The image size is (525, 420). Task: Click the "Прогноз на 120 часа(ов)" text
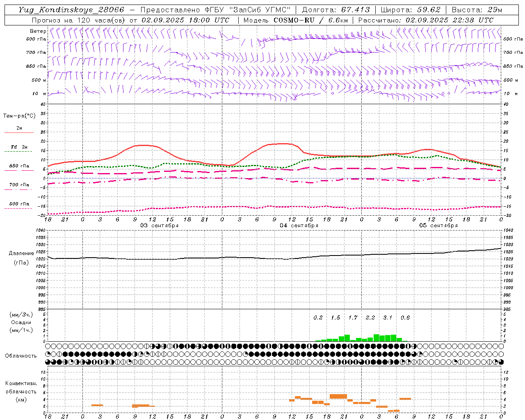pyautogui.click(x=79, y=20)
